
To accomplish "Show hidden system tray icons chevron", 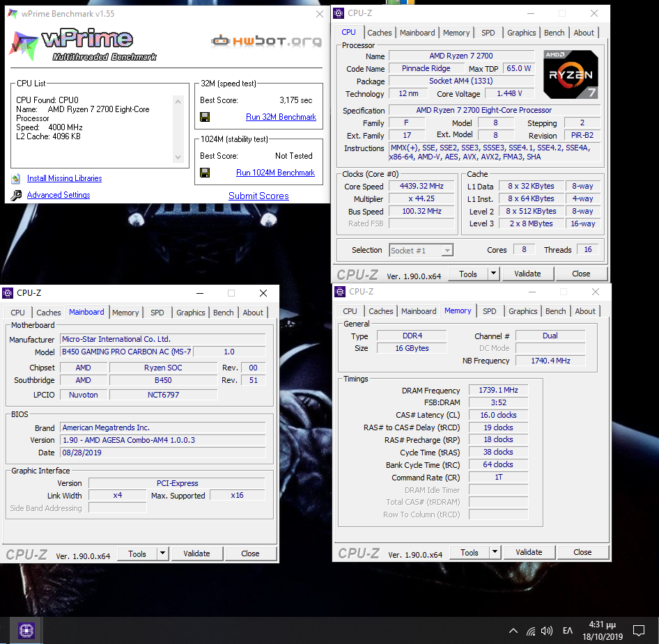I will click(513, 630).
